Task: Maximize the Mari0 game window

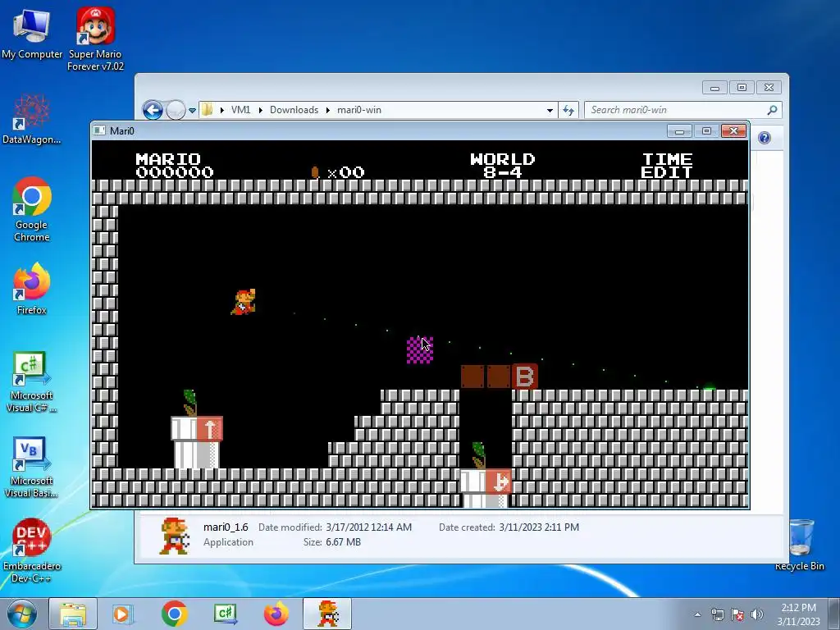Action: coord(706,130)
